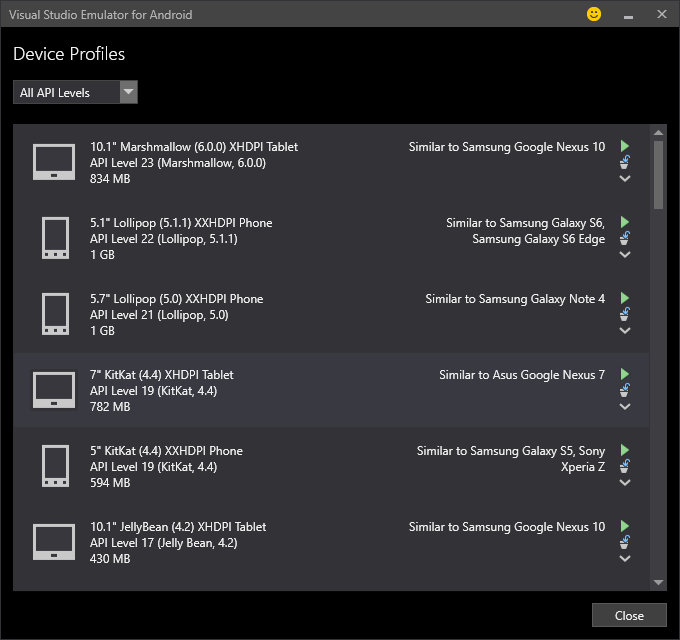Expand details for the 5.7" Lollipop phone
The image size is (680, 640).
pyautogui.click(x=625, y=331)
